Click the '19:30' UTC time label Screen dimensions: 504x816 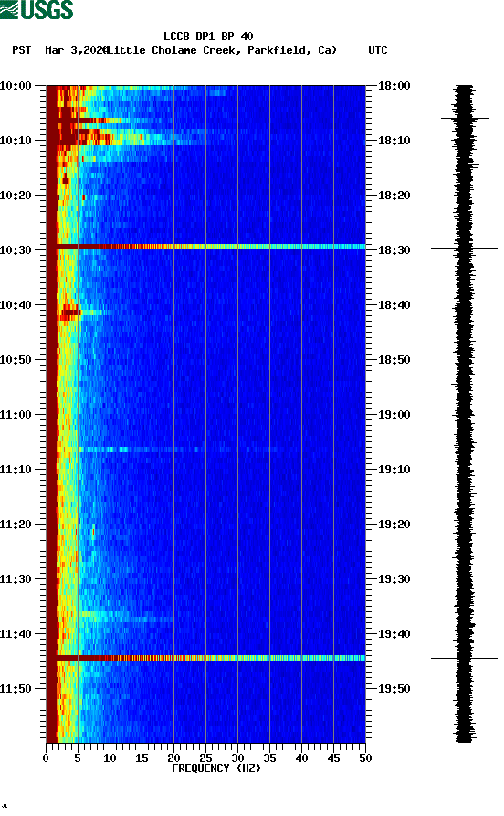coord(394,579)
